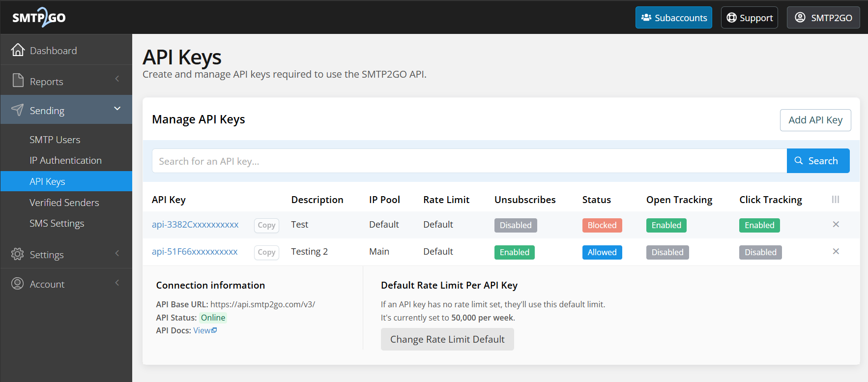The image size is (868, 382).
Task: Click Disabled open tracking badge for Testing 2
Action: [x=667, y=252]
